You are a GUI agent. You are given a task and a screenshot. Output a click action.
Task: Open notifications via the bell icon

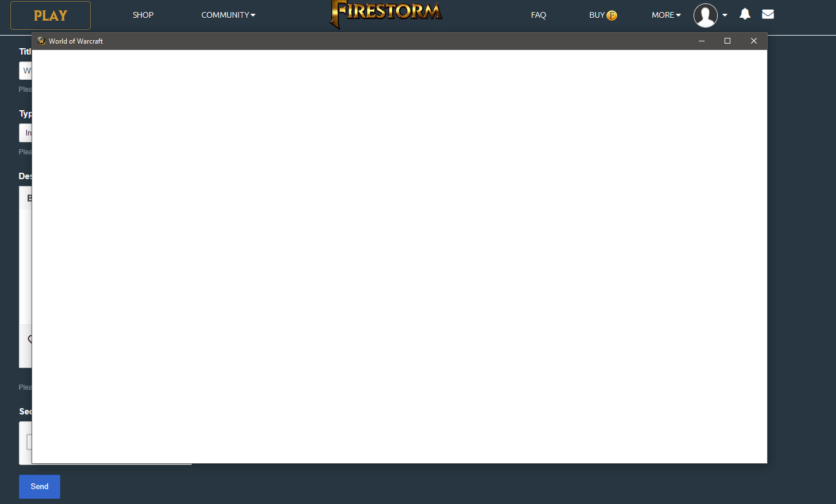[x=745, y=14]
